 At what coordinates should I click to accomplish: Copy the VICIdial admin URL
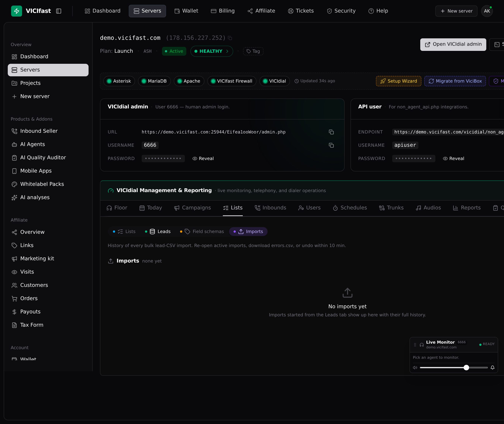click(331, 132)
